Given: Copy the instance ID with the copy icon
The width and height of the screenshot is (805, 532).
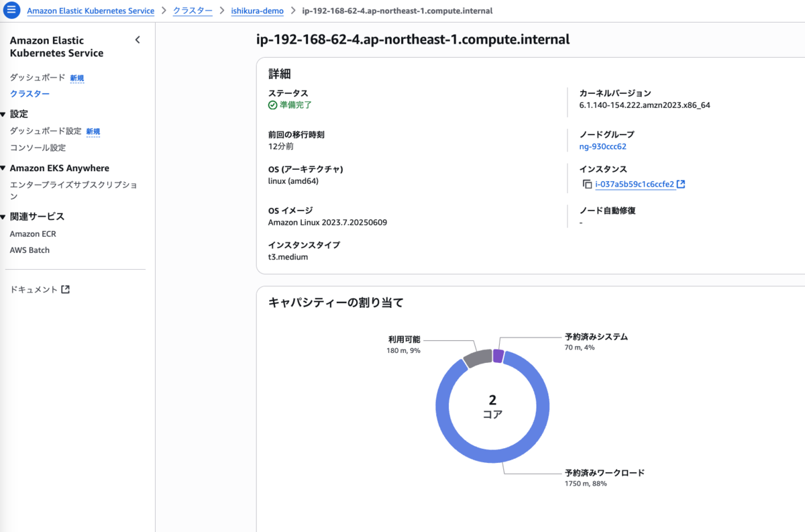Looking at the screenshot, I should coord(588,184).
